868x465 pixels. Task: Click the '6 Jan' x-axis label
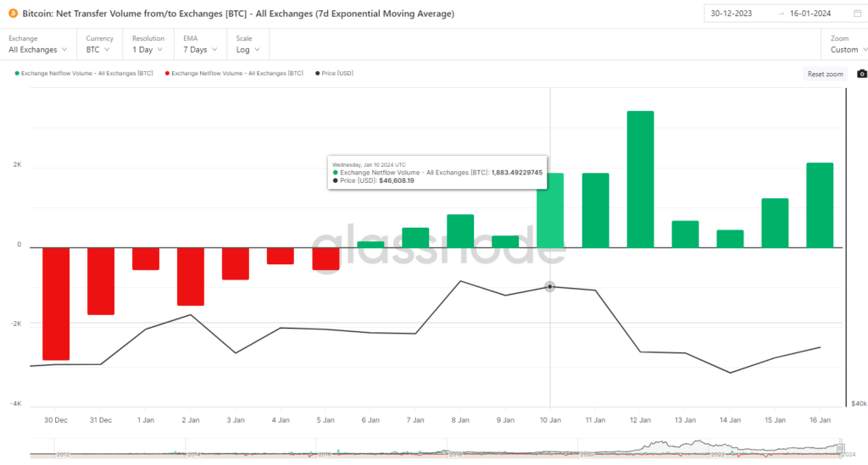(x=370, y=420)
